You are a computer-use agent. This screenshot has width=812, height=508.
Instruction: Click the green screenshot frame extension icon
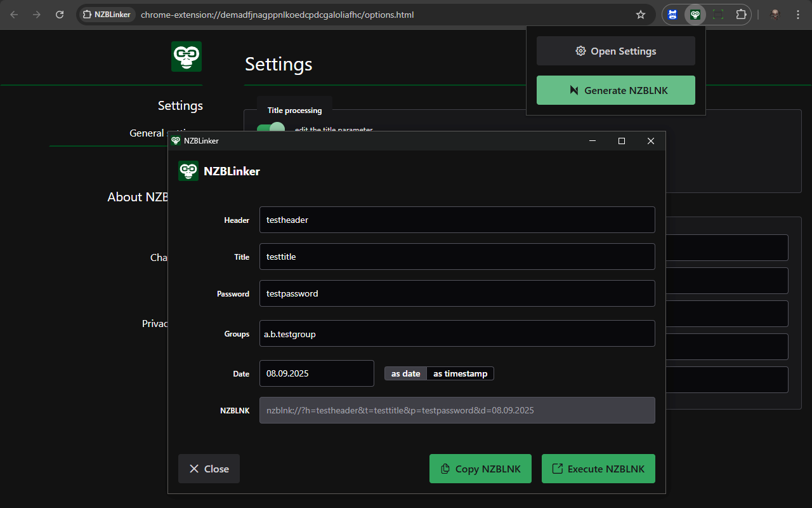tap(718, 15)
